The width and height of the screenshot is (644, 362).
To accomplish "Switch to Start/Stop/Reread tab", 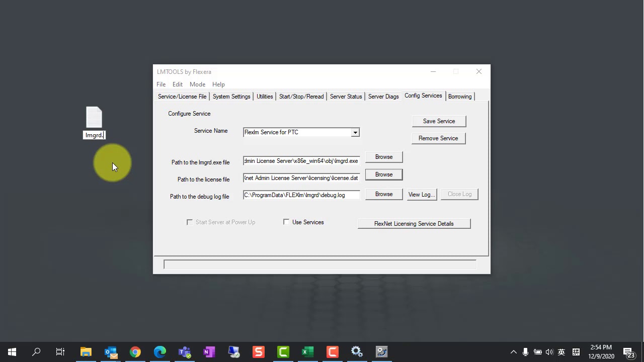I will click(x=301, y=97).
